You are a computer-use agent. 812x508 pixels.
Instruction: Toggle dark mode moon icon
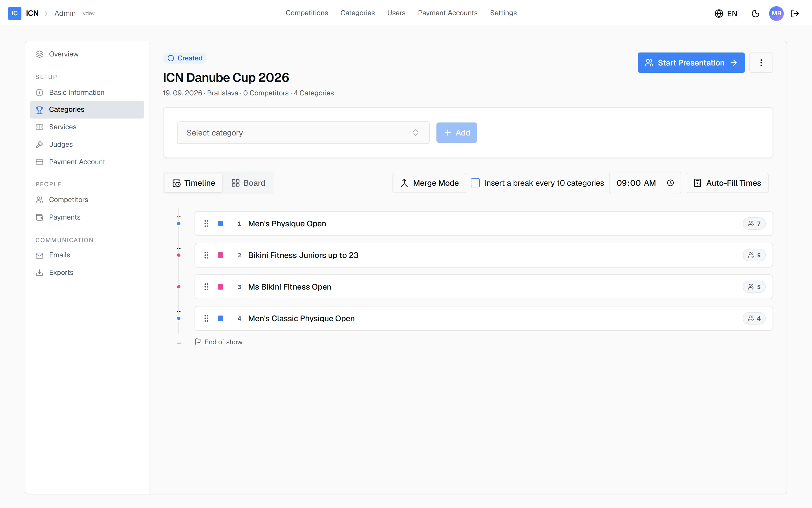point(755,14)
